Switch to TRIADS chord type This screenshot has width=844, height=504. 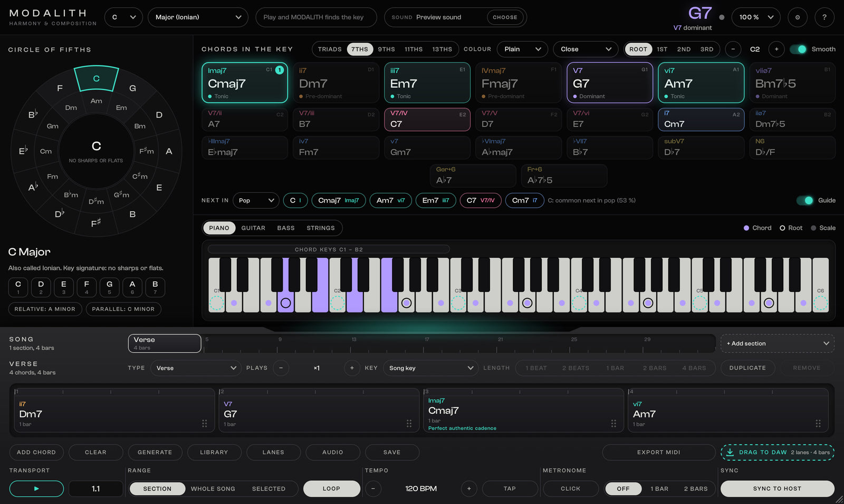click(x=330, y=49)
